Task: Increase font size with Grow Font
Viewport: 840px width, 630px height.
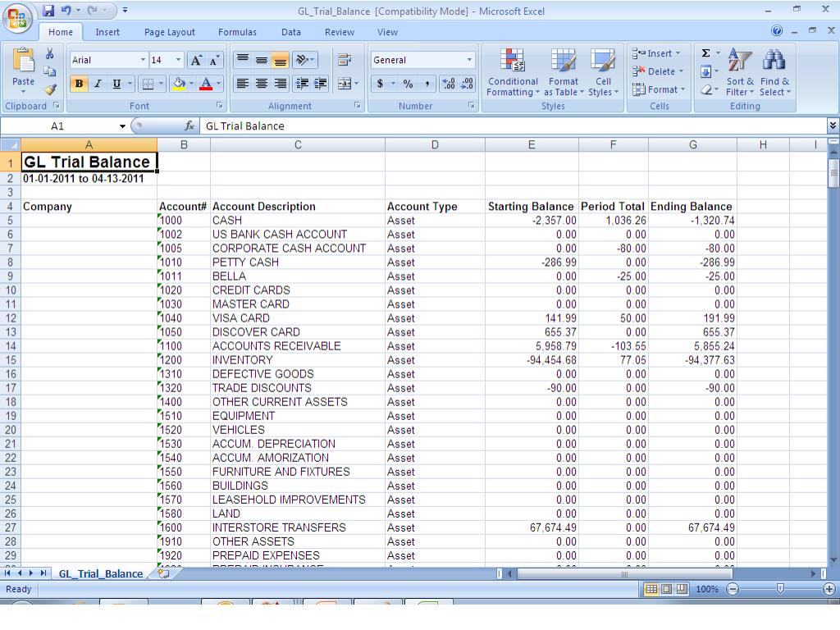Action: point(196,60)
